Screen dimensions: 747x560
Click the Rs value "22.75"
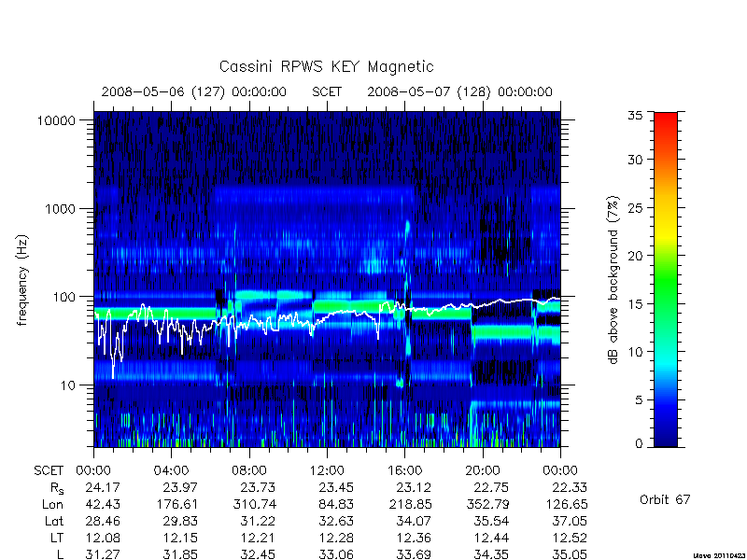pyautogui.click(x=491, y=487)
